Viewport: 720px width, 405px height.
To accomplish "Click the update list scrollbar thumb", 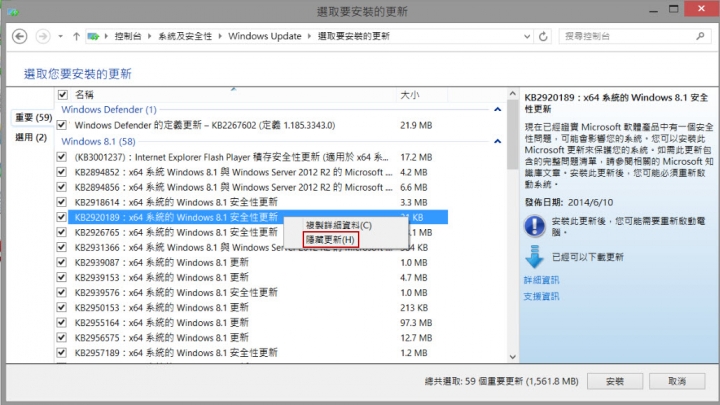I will [512, 134].
